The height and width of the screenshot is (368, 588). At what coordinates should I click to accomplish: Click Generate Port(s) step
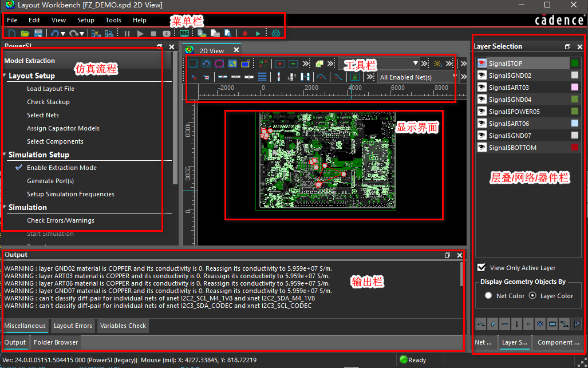point(50,181)
